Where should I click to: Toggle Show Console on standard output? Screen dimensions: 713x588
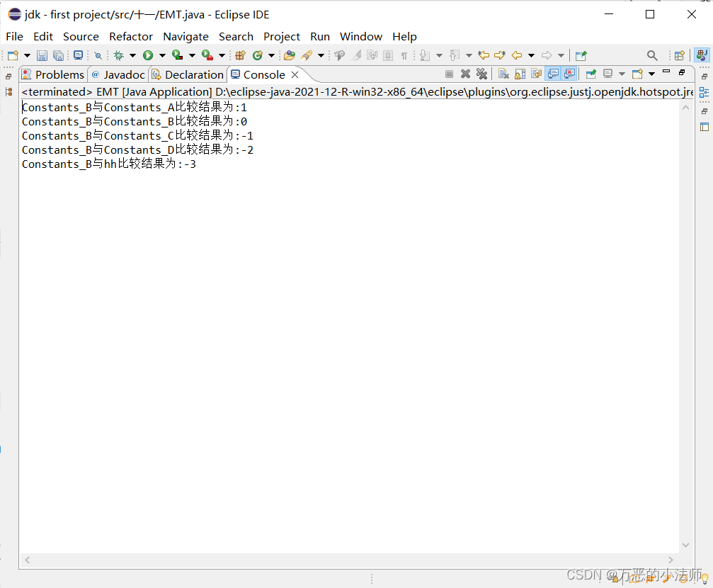point(553,74)
